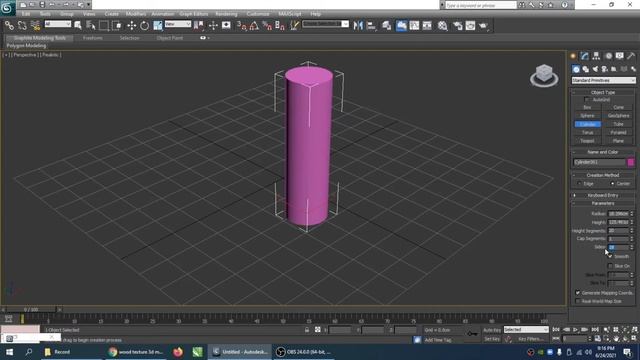Enable Real-World Map Size checkbox

(x=578, y=301)
